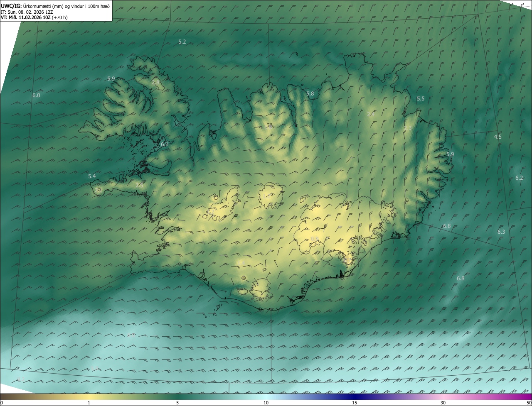Click the 5.5 value off the northeast coast

421,98
